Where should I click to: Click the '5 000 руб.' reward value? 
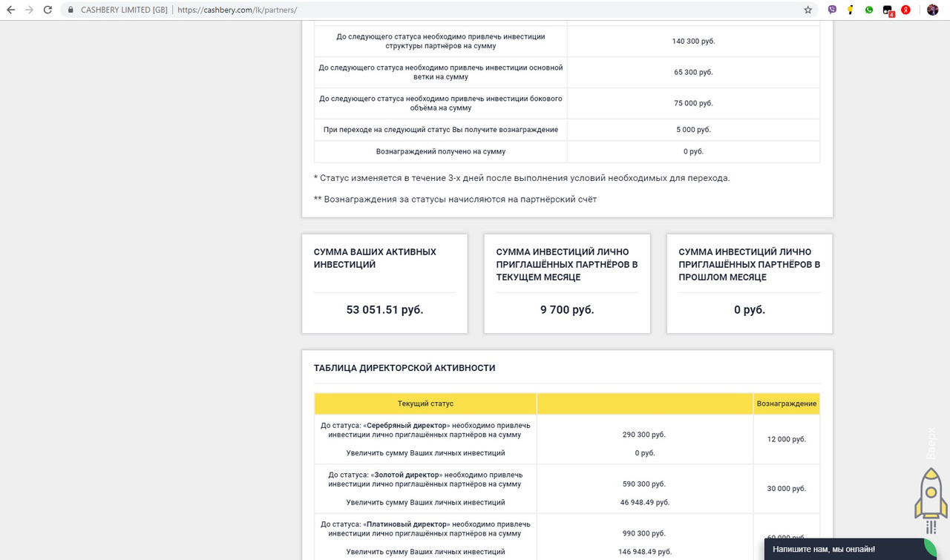point(693,130)
